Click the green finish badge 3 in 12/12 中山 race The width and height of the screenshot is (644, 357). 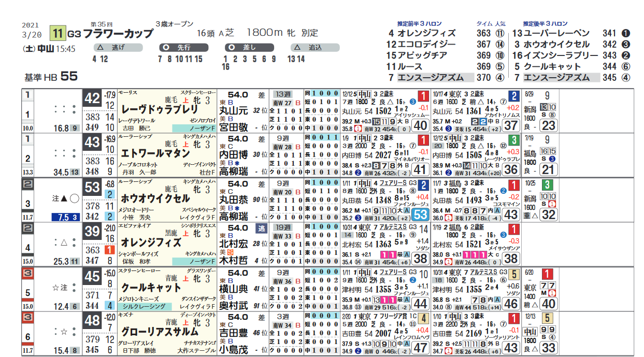coord(513,140)
